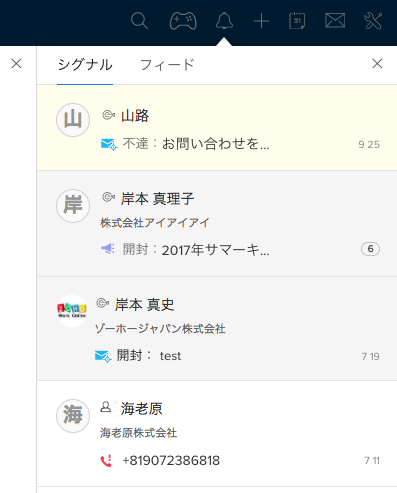The width and height of the screenshot is (397, 493).
Task: Open the envelope mail icon
Action: [335, 21]
